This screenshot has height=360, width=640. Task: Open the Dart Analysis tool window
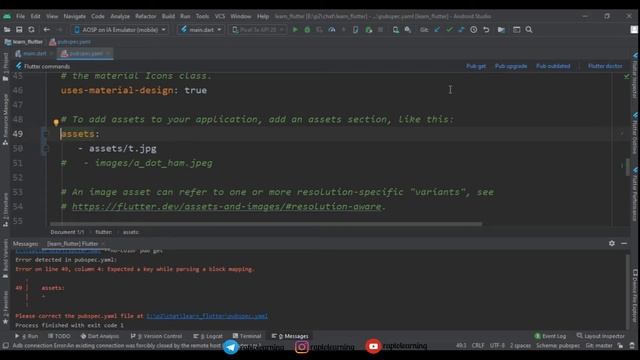[x=100, y=336]
